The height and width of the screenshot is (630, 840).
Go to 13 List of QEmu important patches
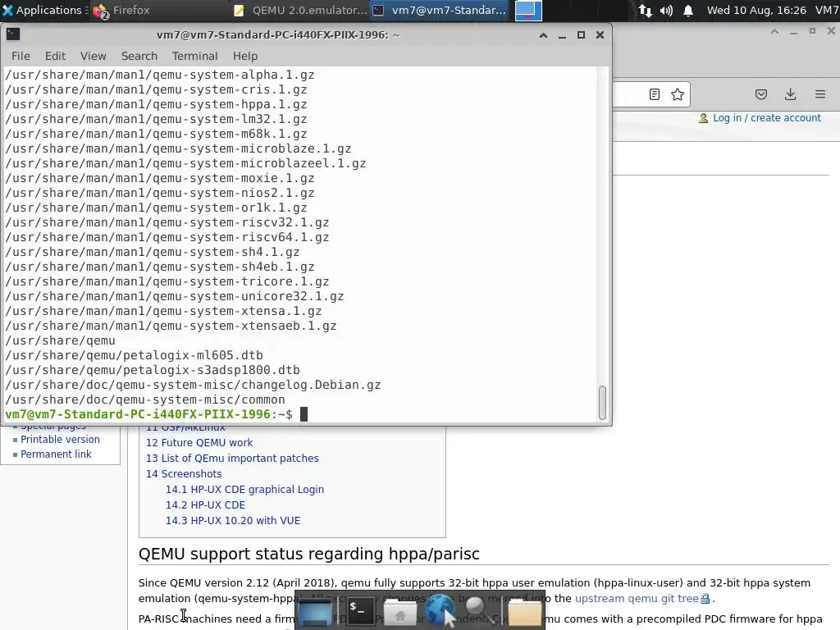pos(232,458)
